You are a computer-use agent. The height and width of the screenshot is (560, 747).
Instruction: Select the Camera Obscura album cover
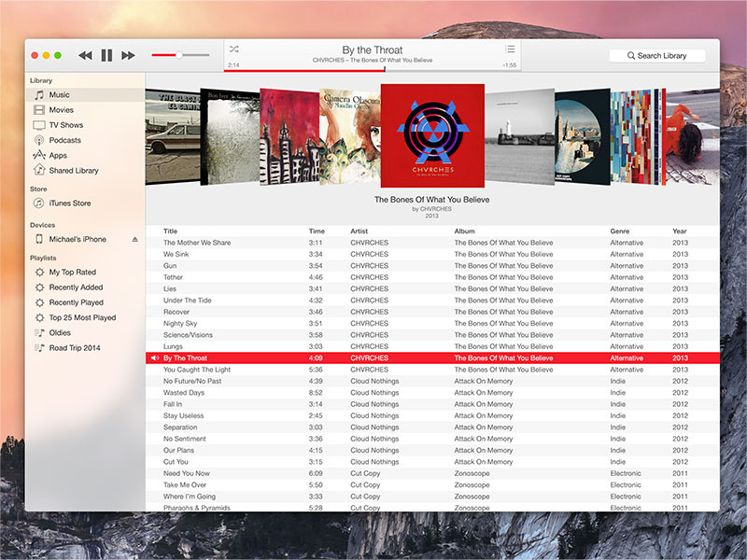click(350, 136)
